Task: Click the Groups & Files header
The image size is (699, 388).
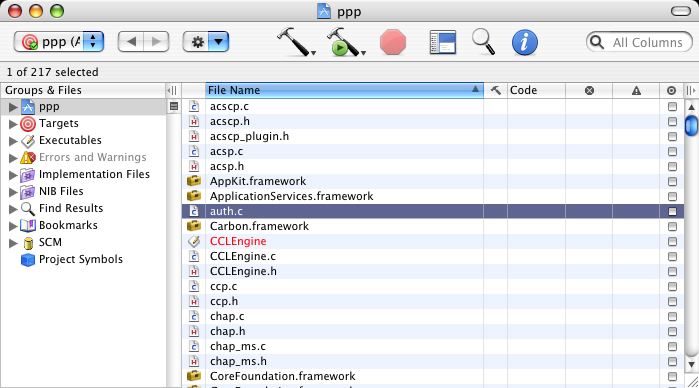Action: [x=83, y=90]
